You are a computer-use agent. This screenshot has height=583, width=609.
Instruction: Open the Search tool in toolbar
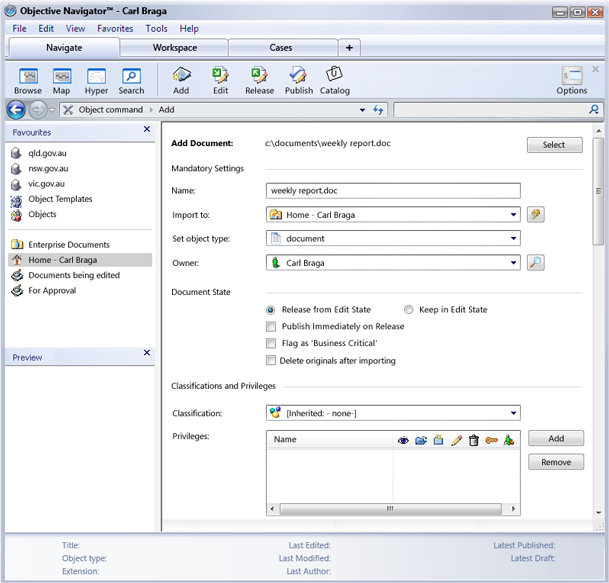(x=131, y=81)
